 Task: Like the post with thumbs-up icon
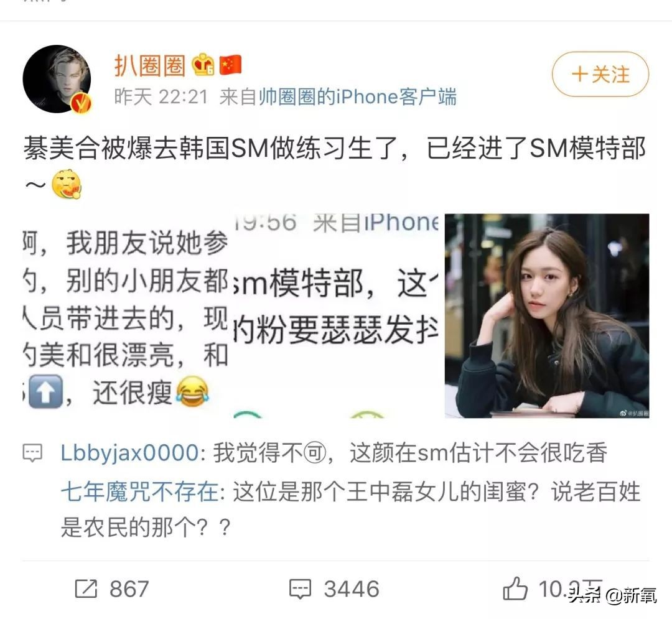(515, 588)
